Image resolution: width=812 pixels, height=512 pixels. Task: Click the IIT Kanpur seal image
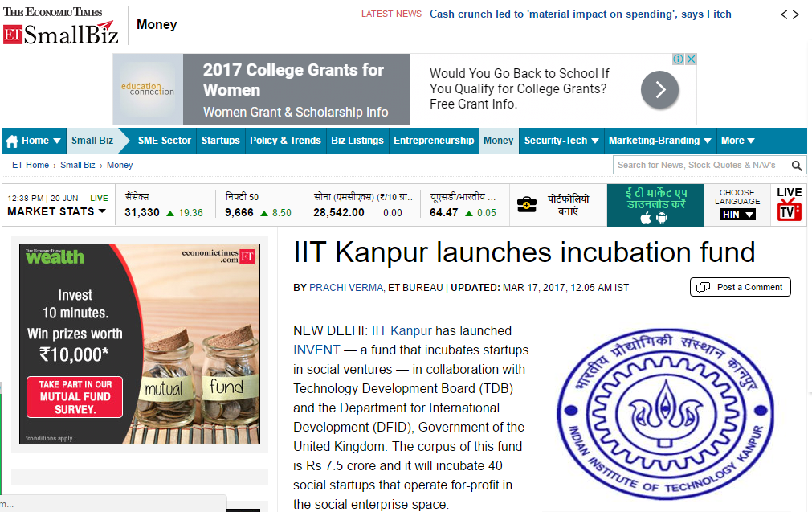pos(665,414)
